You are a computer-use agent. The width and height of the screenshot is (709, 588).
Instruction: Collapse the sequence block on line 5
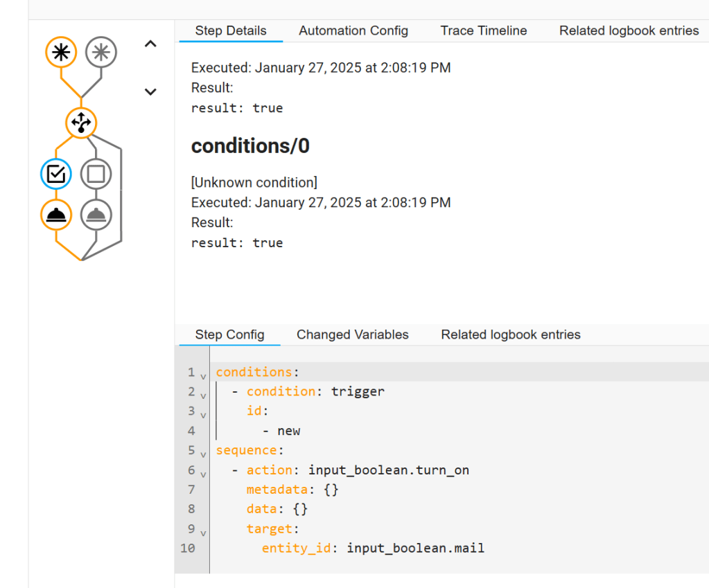click(x=203, y=454)
